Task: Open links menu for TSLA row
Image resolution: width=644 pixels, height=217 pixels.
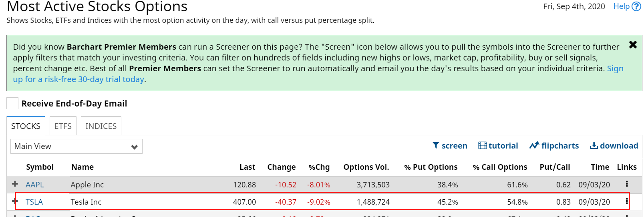Action: coord(627,201)
